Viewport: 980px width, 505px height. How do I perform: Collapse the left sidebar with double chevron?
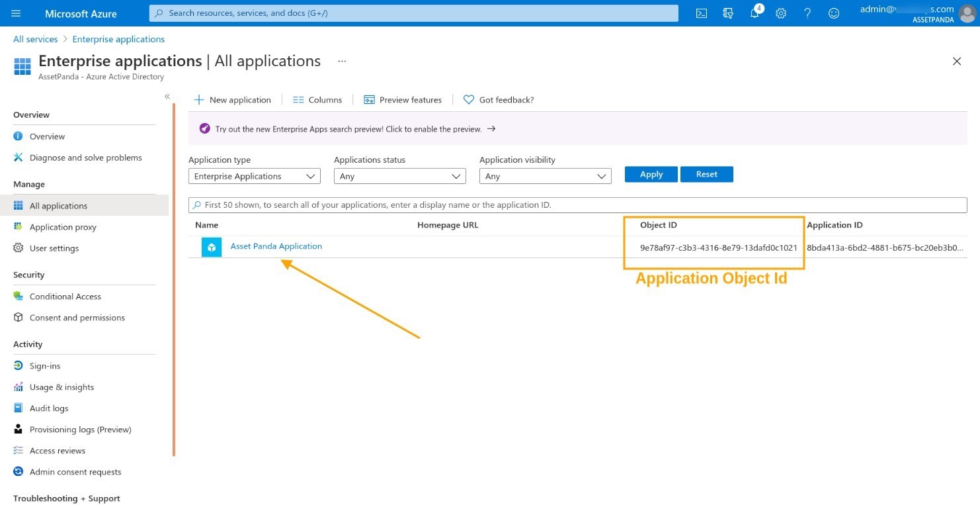coord(167,97)
